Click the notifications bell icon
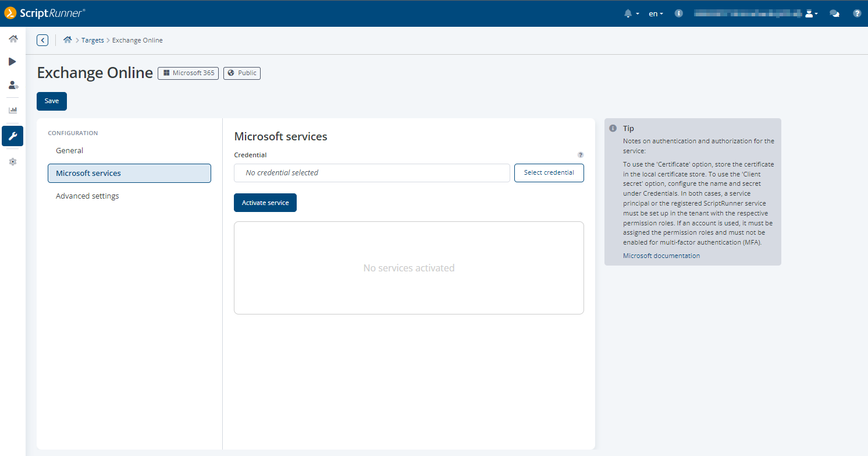The width and height of the screenshot is (868, 456). click(628, 13)
